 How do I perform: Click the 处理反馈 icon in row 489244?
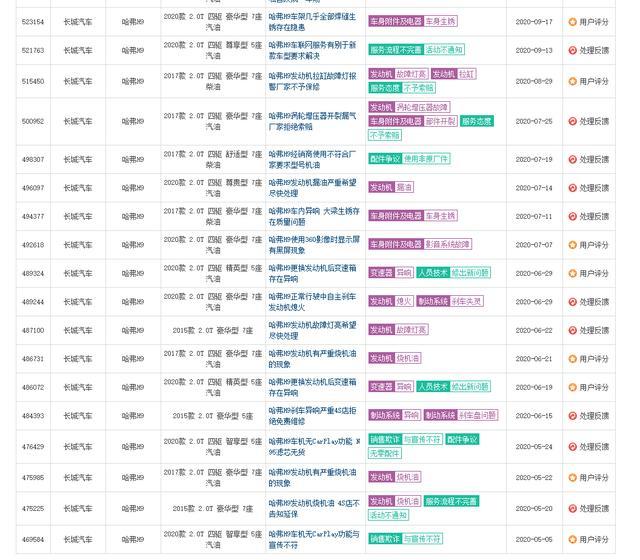click(573, 302)
